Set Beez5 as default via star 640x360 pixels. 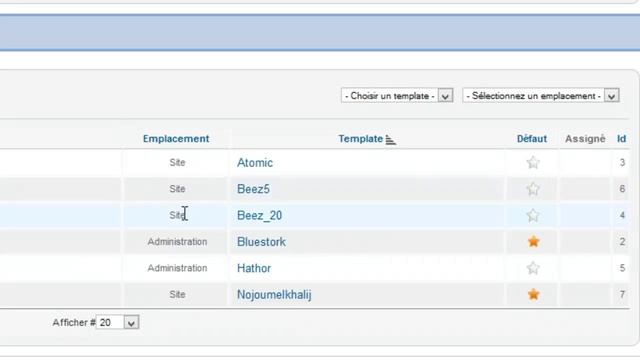[533, 189]
